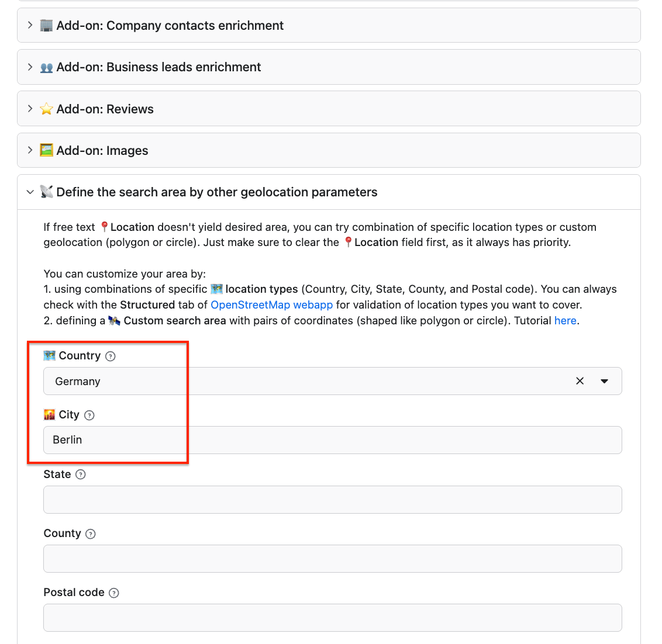Open the Country selection dropdown arrow

pos(605,380)
